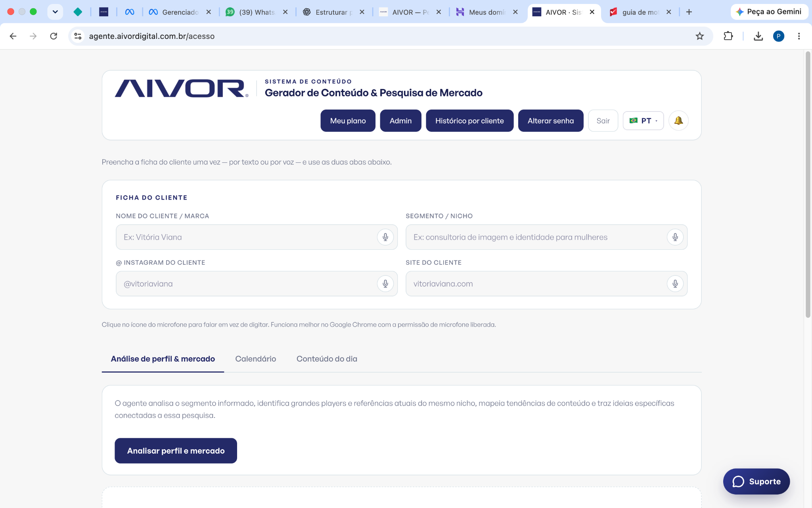Focus the Nome do Cliente / Marca field
Screen dimensions: 812x508
click(x=257, y=237)
